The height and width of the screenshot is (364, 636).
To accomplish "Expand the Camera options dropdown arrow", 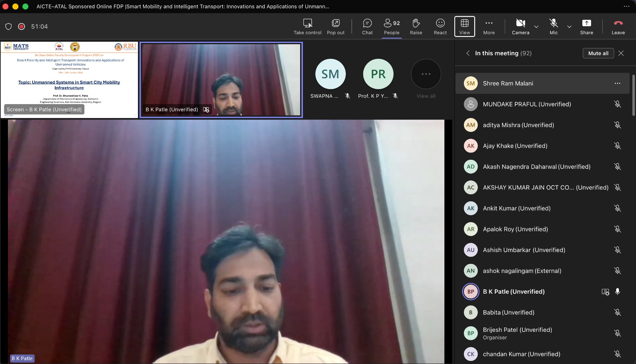I will [x=536, y=27].
